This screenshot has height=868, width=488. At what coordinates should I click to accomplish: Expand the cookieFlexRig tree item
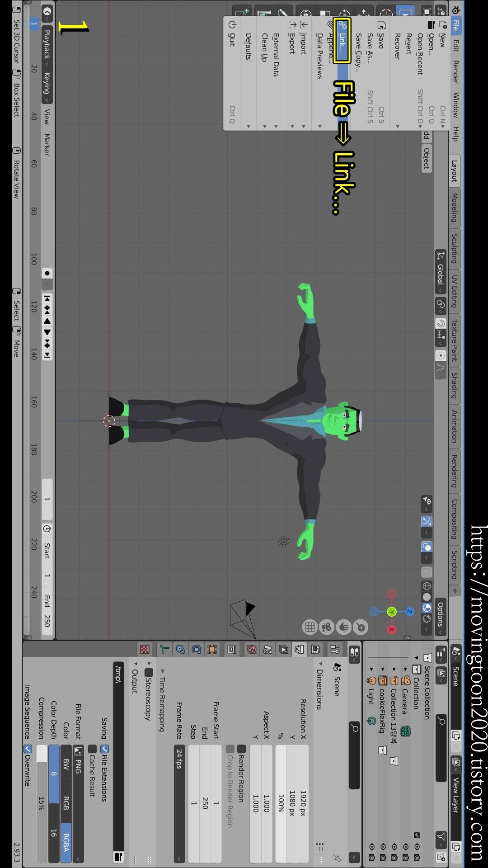click(383, 669)
